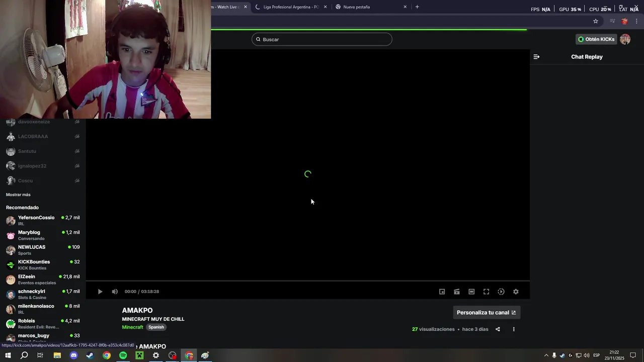Mute the player volume speaker icon
The image size is (644, 362).
115,292
